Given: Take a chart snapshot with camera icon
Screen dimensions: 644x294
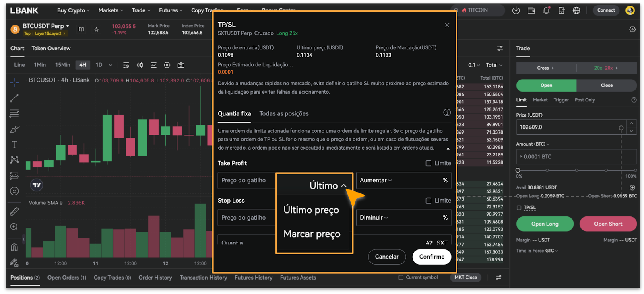Looking at the screenshot, I should click(181, 65).
